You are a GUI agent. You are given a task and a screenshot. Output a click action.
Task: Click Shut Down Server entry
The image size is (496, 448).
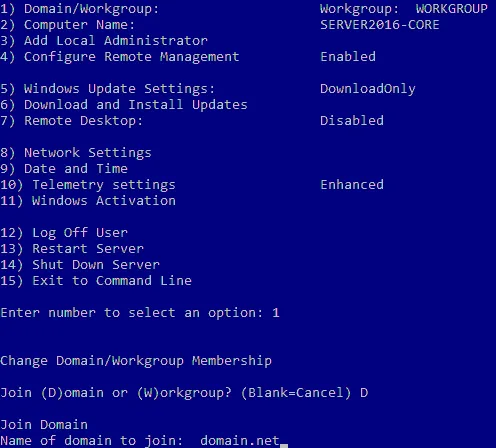click(80, 265)
